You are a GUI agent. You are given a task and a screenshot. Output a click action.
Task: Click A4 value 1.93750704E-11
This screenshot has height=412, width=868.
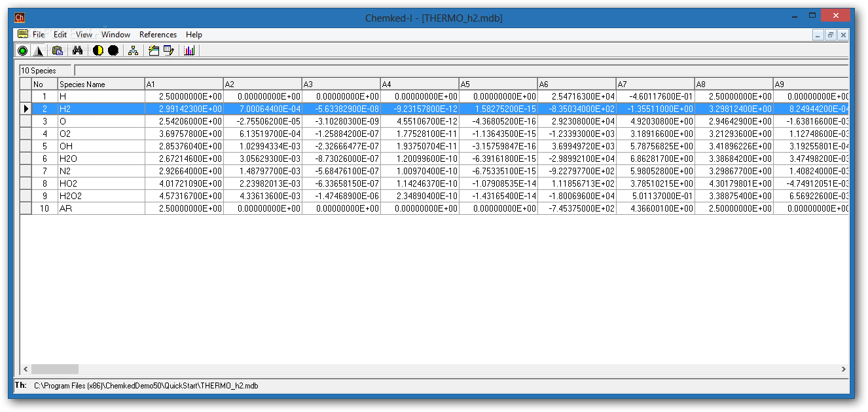420,146
